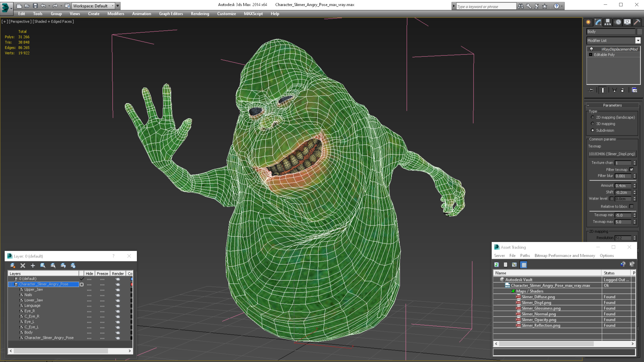Open the Rendering menu
Image resolution: width=644 pixels, height=362 pixels.
(200, 14)
